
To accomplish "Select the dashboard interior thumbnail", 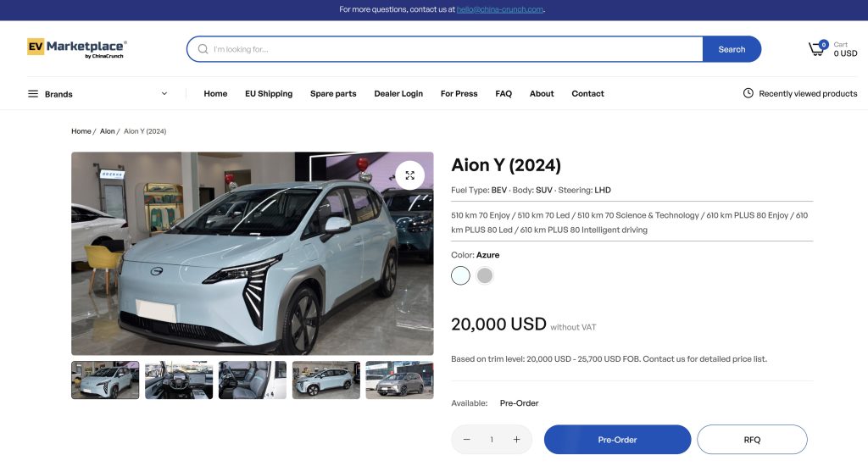I will coord(179,380).
